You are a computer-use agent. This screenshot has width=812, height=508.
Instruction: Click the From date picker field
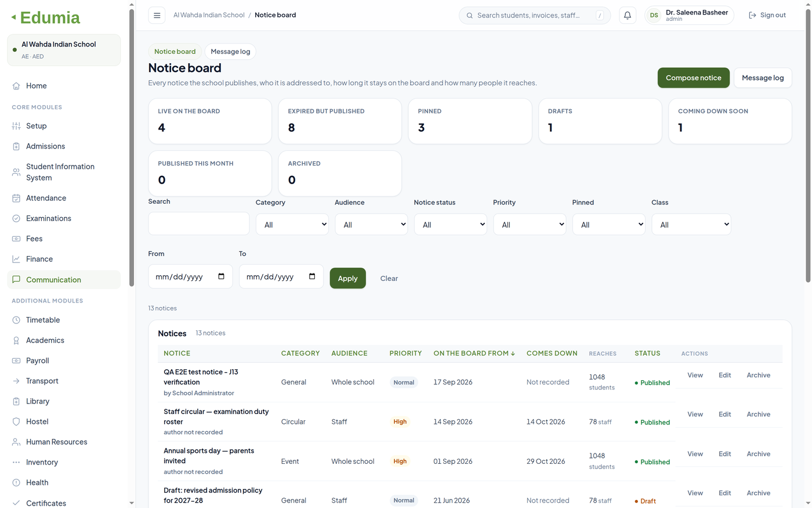pyautogui.click(x=190, y=276)
